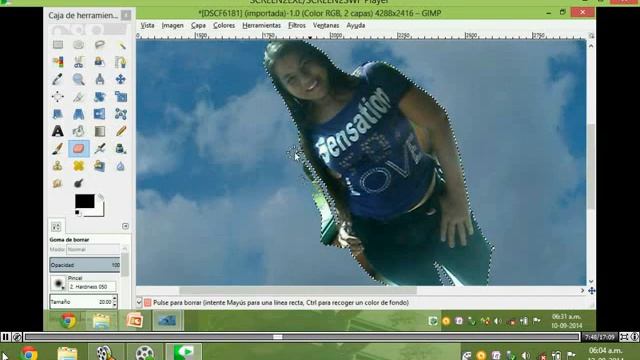
Task: Select the Scale tool
Action: pos(121,96)
